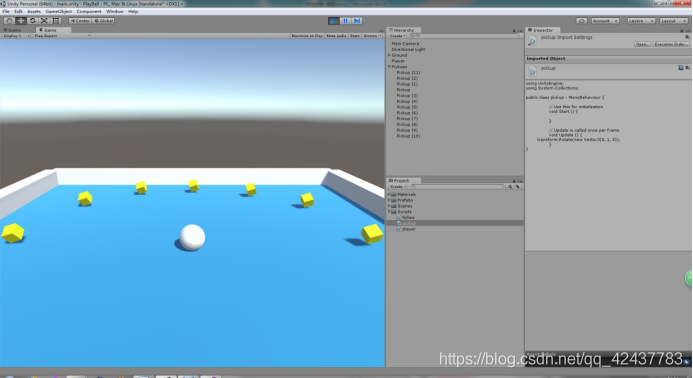Open Hierarchy Create dropdown

pyautogui.click(x=397, y=36)
